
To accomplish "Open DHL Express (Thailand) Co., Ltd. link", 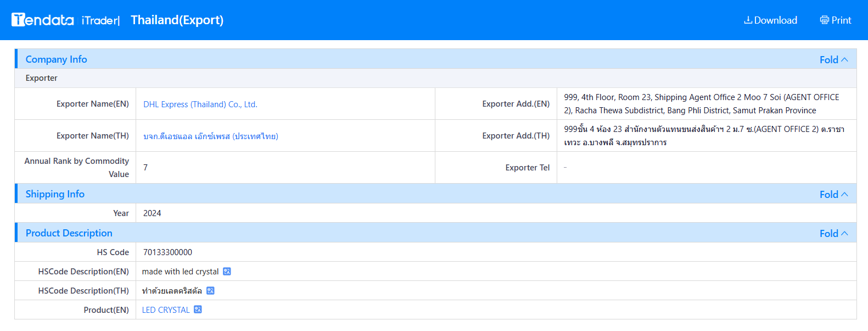I will coord(200,104).
